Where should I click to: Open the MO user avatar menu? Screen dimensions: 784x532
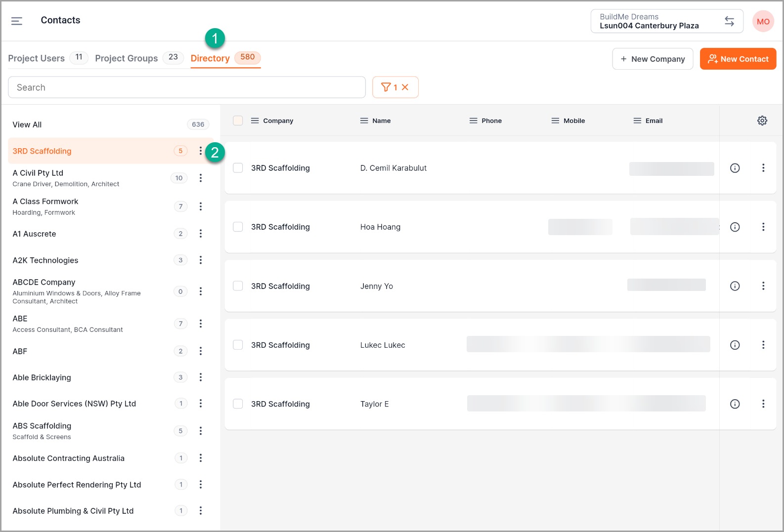coord(763,21)
